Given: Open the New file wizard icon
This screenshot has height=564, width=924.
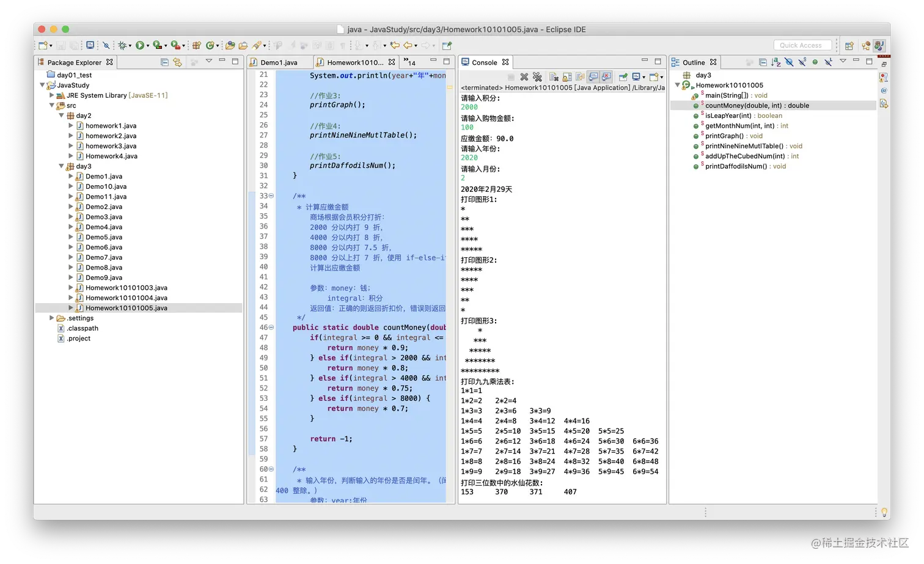Looking at the screenshot, I should coord(43,45).
